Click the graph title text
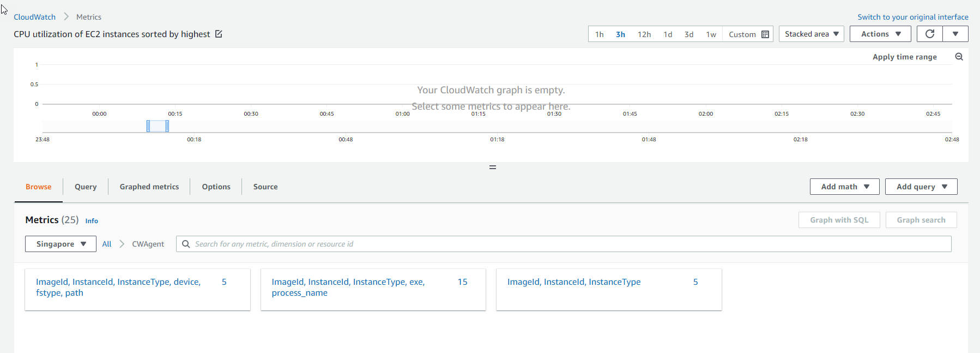980x353 pixels. [x=112, y=34]
